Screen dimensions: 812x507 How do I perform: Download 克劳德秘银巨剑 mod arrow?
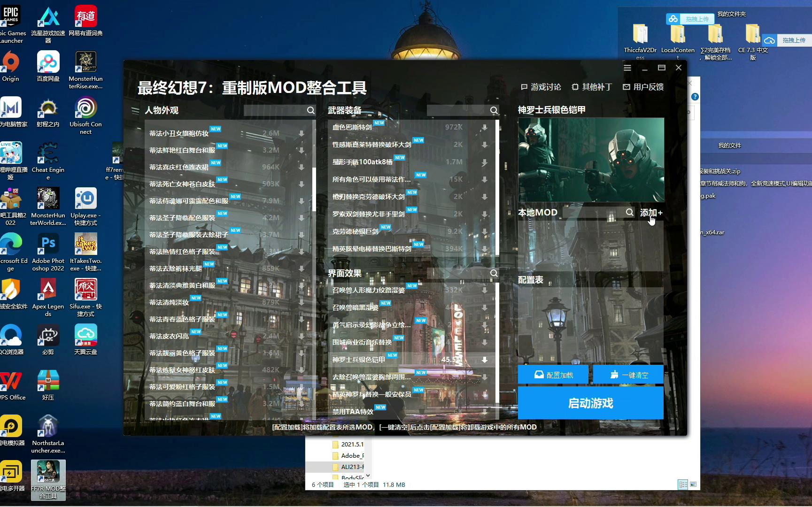484,231
